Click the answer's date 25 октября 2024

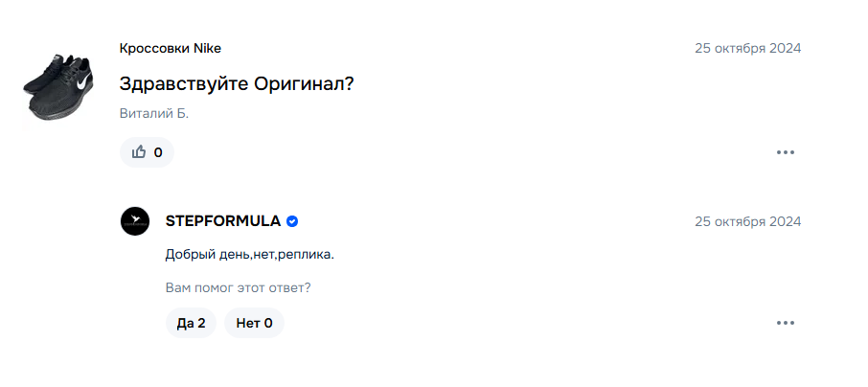pyautogui.click(x=748, y=221)
